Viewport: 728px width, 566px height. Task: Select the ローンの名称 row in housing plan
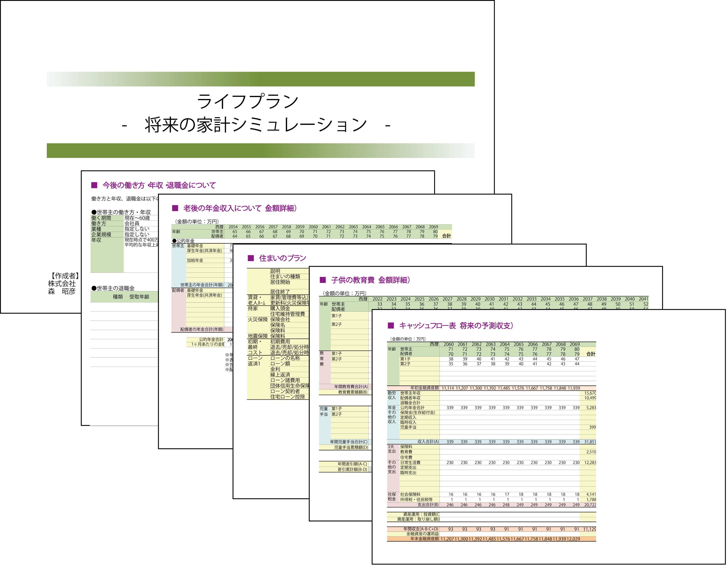285,358
